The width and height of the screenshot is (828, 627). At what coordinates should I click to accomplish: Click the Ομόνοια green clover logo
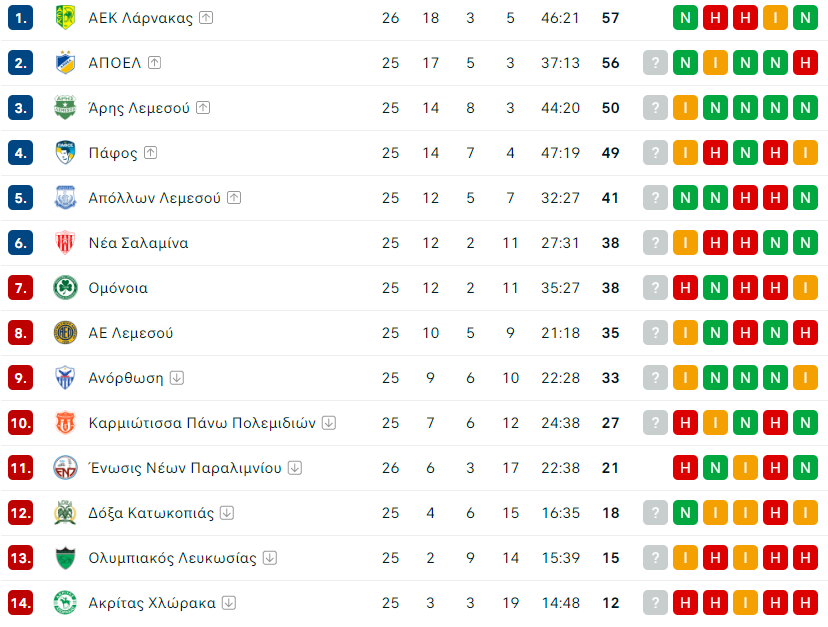(x=65, y=288)
